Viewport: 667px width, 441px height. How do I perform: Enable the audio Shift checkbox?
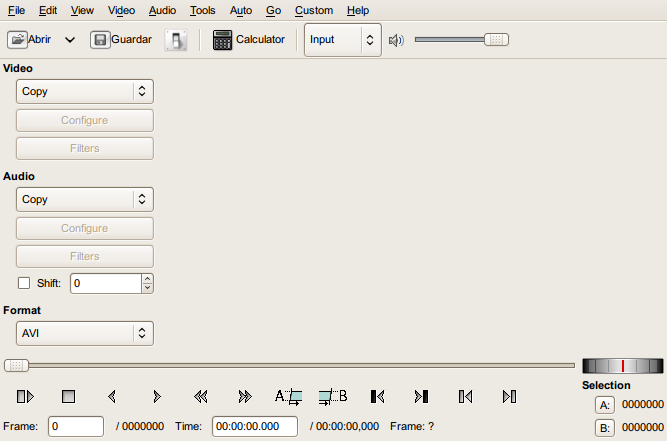tap(24, 283)
